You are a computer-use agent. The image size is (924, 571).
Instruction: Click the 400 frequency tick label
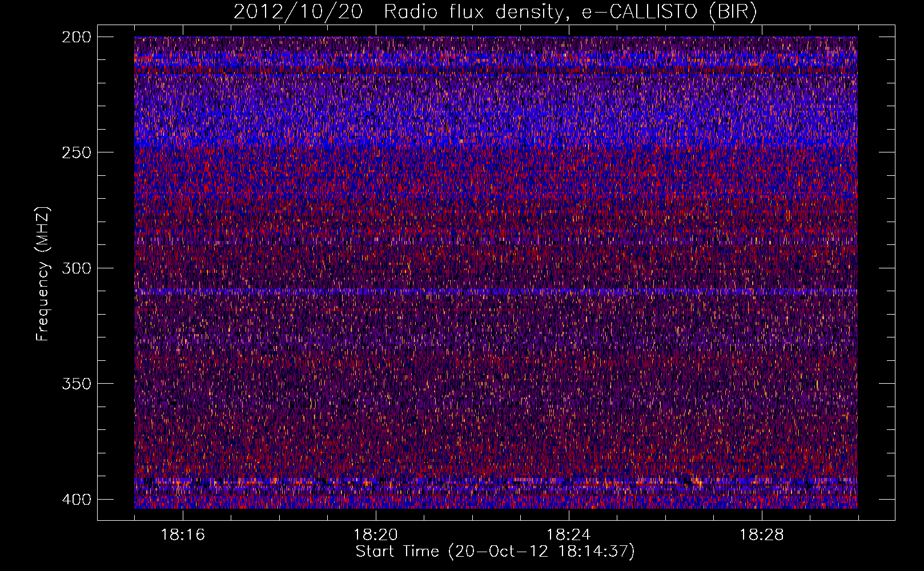(76, 499)
